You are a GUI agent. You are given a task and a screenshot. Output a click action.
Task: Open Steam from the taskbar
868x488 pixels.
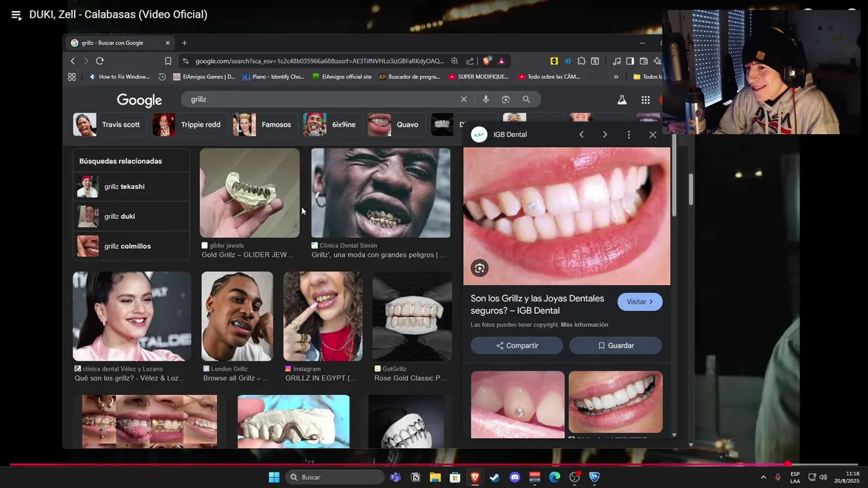pos(495,477)
